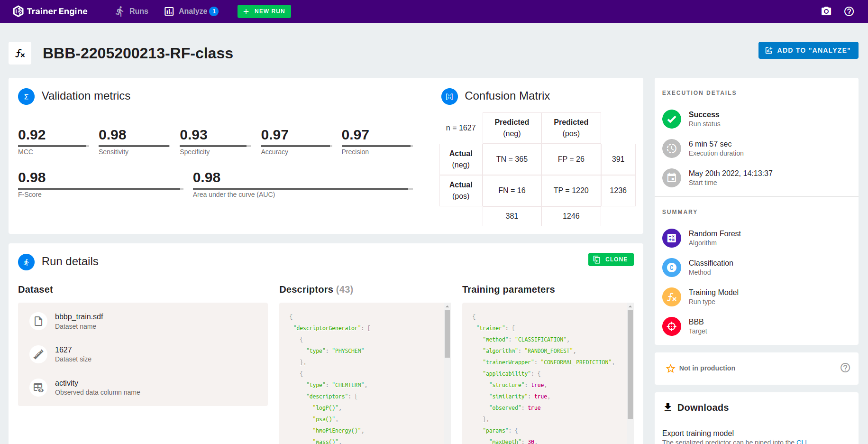The image size is (868, 444).
Task: Click the TP = 1220 matrix cell
Action: tap(571, 190)
